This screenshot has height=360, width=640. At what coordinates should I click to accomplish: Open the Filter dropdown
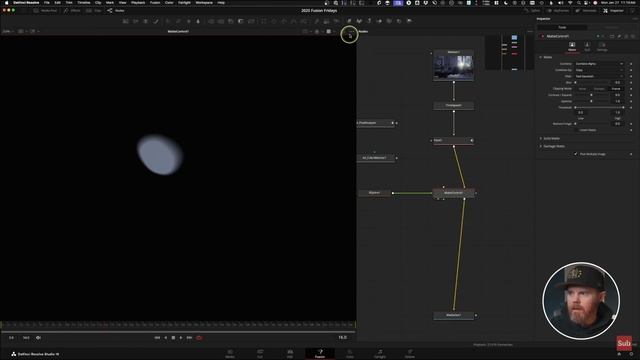(x=599, y=76)
